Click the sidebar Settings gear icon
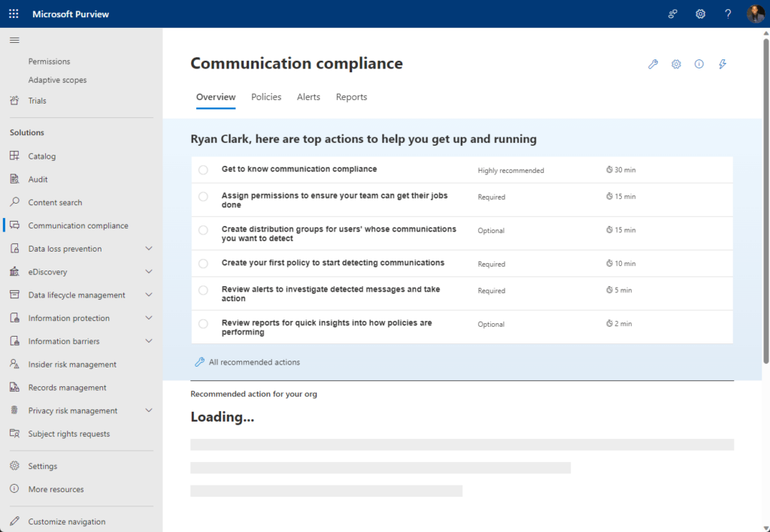 click(x=15, y=466)
